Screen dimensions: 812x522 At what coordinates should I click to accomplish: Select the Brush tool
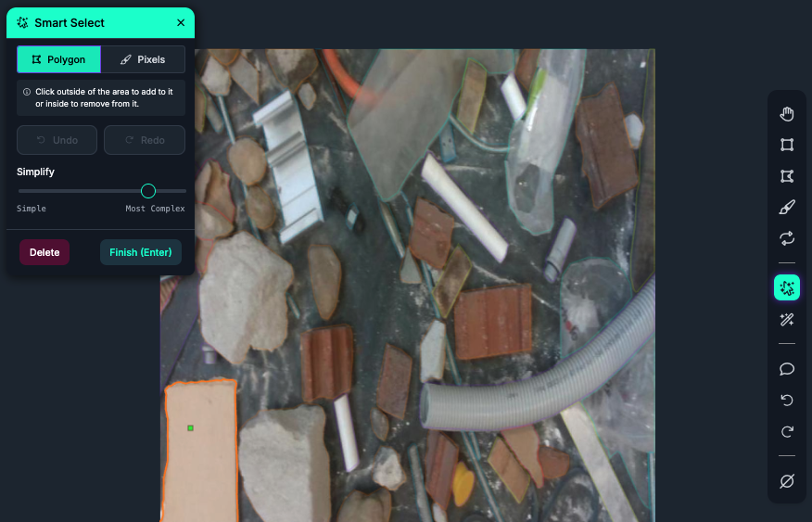pyautogui.click(x=787, y=207)
